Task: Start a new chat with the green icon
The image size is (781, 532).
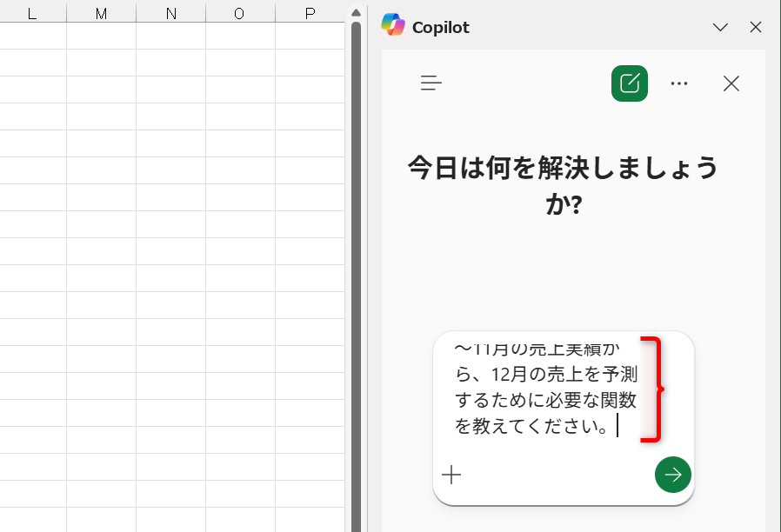Action: point(629,83)
